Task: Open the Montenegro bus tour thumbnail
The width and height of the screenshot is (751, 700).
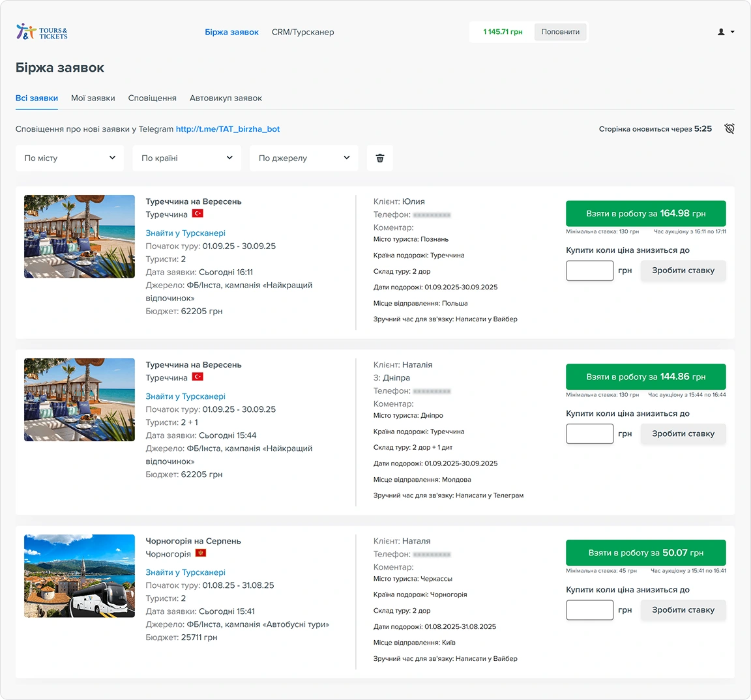Action: pos(80,576)
